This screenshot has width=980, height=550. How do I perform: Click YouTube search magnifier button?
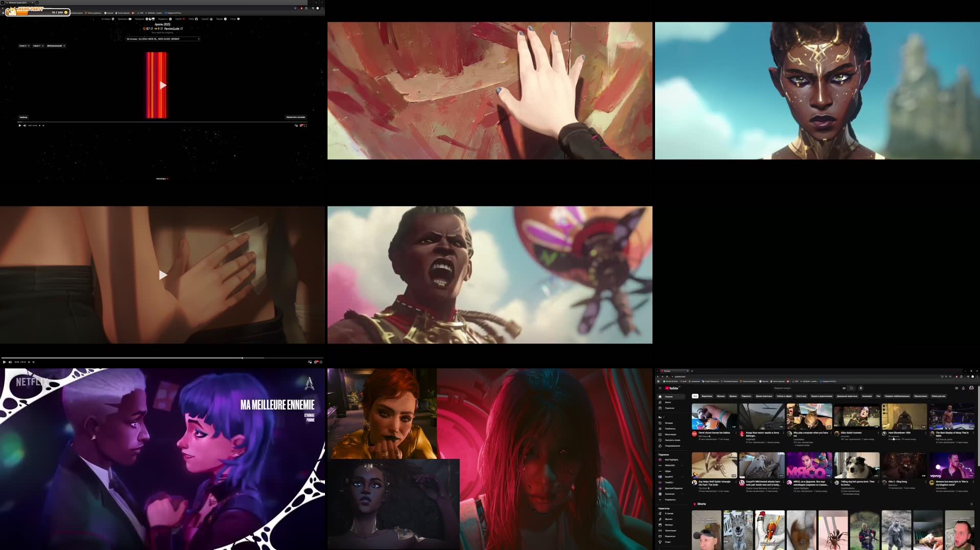point(852,388)
